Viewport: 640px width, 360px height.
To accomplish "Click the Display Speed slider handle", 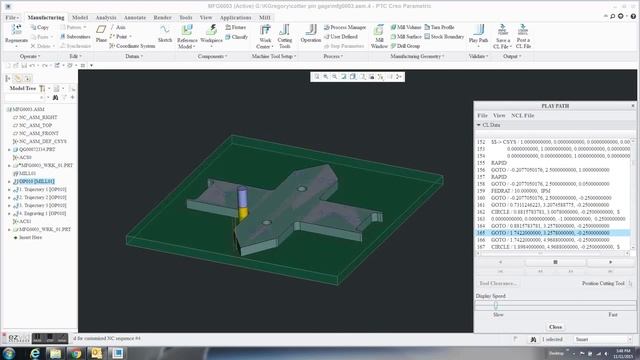I will tap(496, 305).
